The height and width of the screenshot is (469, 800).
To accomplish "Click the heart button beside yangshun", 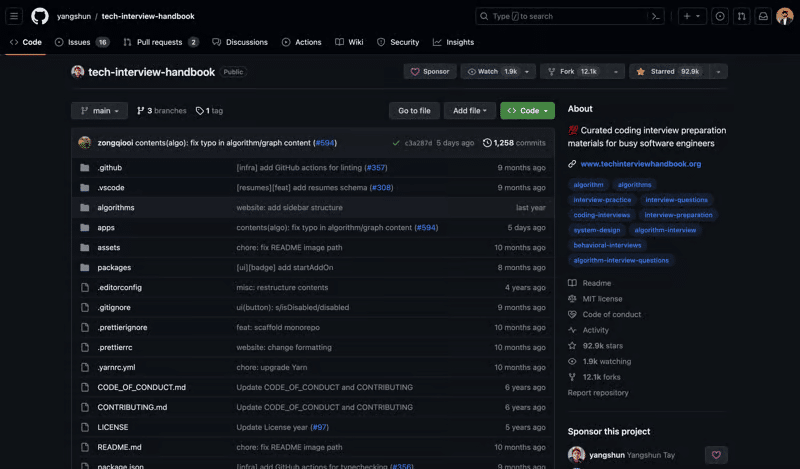I will click(x=716, y=455).
